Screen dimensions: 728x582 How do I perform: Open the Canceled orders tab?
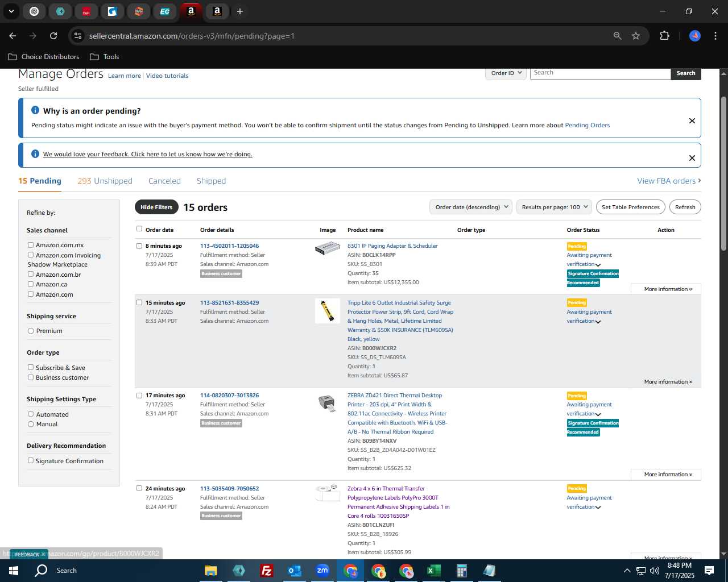click(x=164, y=181)
